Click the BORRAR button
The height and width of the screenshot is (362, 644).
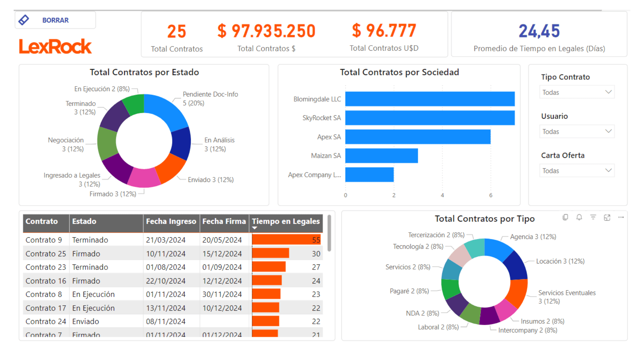[x=55, y=20]
